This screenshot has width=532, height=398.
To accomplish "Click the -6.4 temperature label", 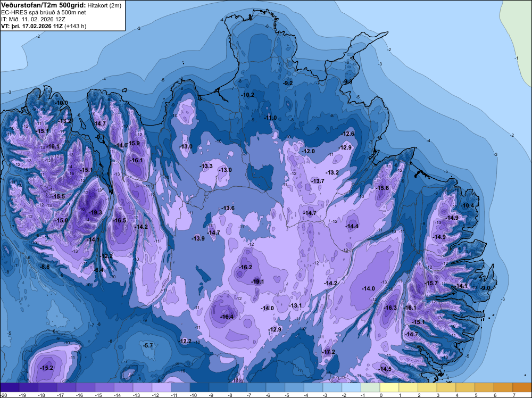I will coord(98,270).
